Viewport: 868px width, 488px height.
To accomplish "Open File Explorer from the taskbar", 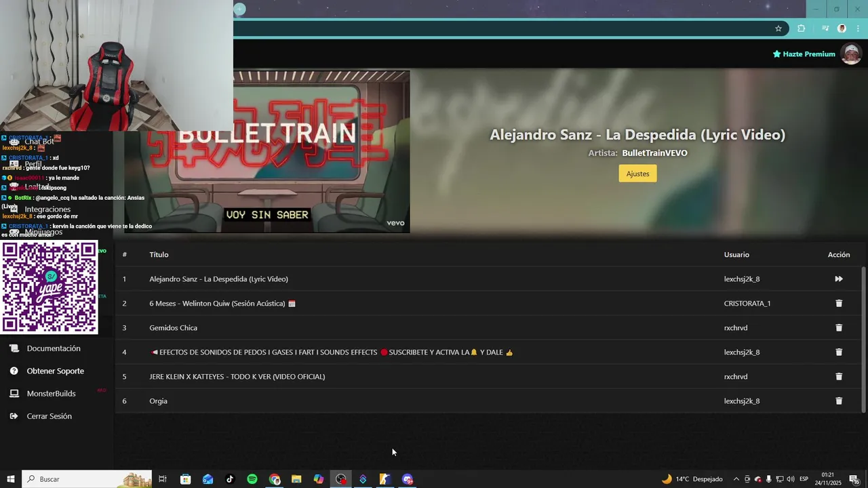I will (296, 479).
